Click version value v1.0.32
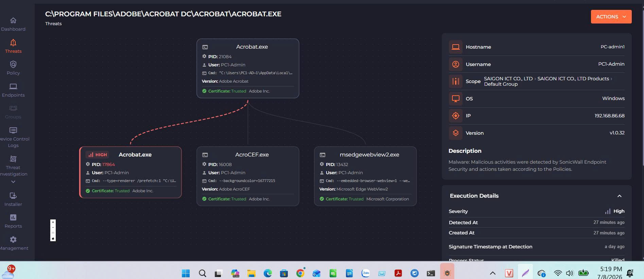The width and height of the screenshot is (644, 279). (x=617, y=133)
